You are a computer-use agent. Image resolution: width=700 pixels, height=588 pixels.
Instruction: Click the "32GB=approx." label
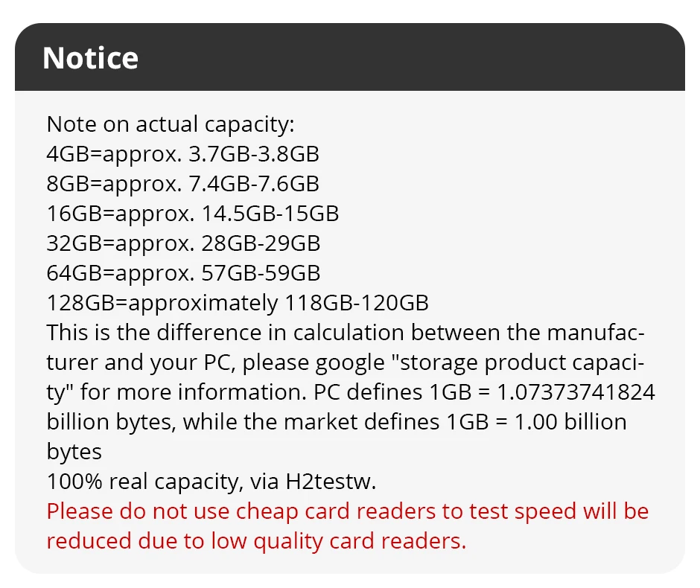121,243
